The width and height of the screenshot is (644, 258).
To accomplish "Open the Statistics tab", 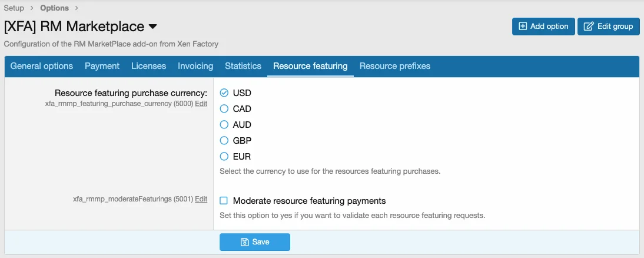I will pos(243,66).
